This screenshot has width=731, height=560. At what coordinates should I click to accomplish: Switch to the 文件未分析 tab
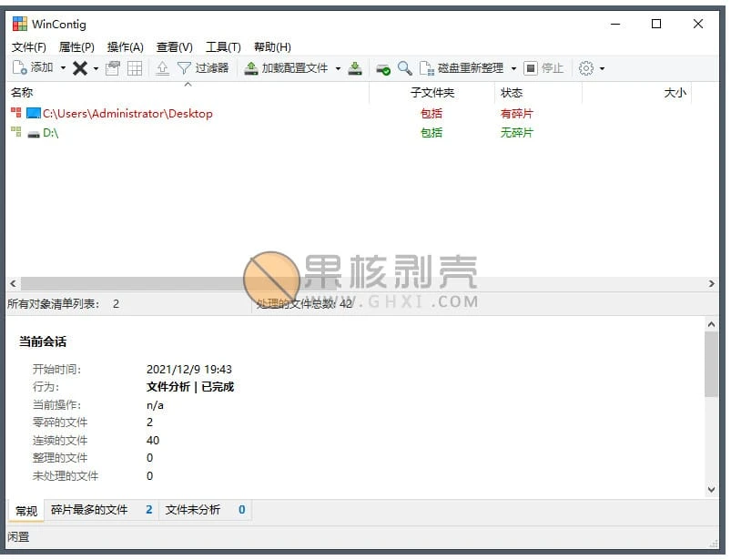tap(205, 510)
